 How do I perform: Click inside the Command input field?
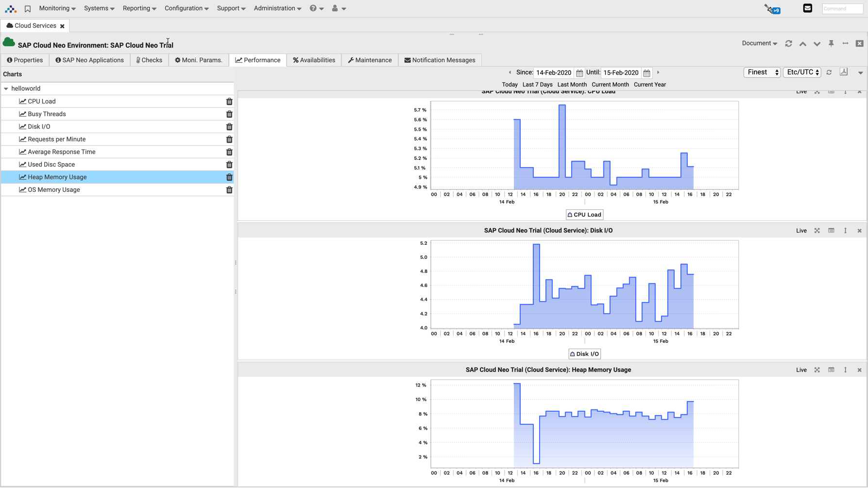coord(842,8)
